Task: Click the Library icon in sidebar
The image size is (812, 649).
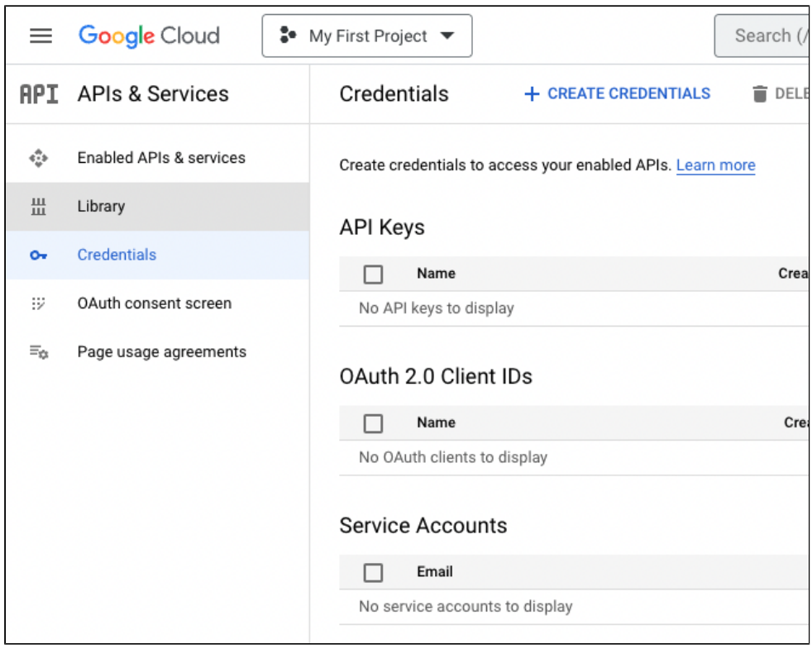Action: click(x=39, y=207)
